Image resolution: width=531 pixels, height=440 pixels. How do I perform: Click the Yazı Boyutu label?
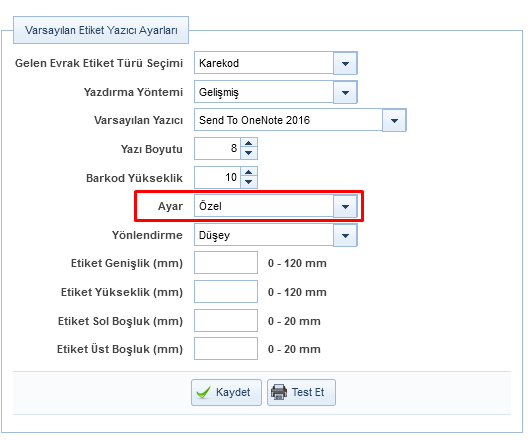click(152, 149)
